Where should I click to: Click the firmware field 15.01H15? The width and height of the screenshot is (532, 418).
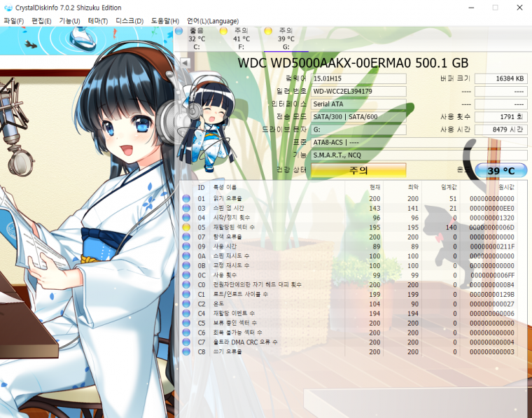pyautogui.click(x=358, y=78)
